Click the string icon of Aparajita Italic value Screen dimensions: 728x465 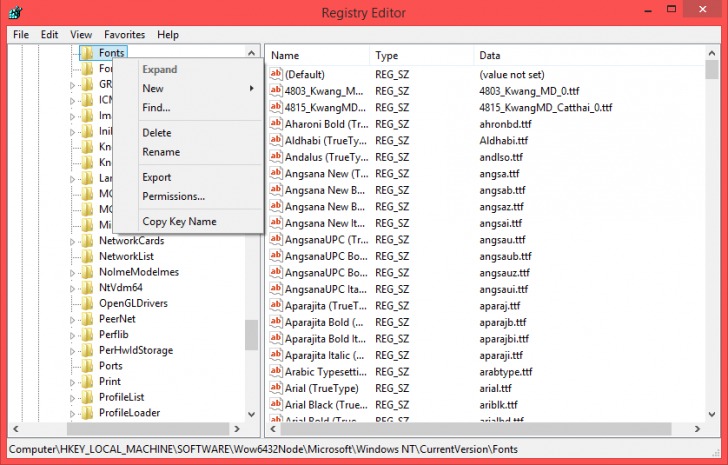point(276,355)
